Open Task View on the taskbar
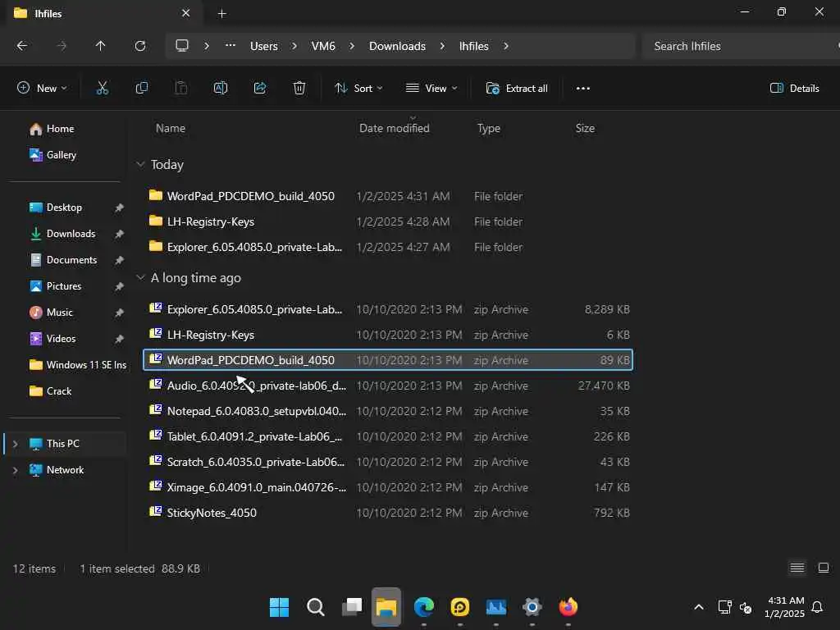The width and height of the screenshot is (840, 630). 352,608
